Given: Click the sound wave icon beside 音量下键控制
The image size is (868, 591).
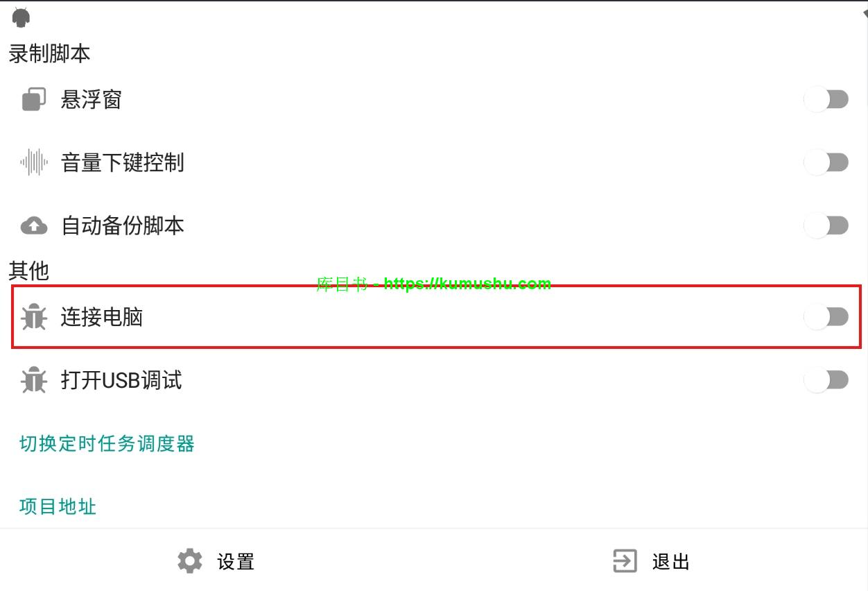Looking at the screenshot, I should (34, 162).
